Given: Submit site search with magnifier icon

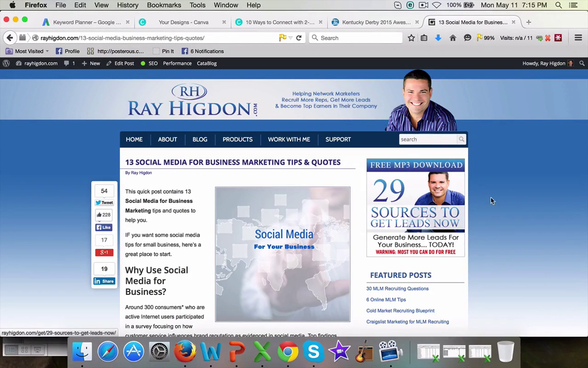Looking at the screenshot, I should [461, 140].
